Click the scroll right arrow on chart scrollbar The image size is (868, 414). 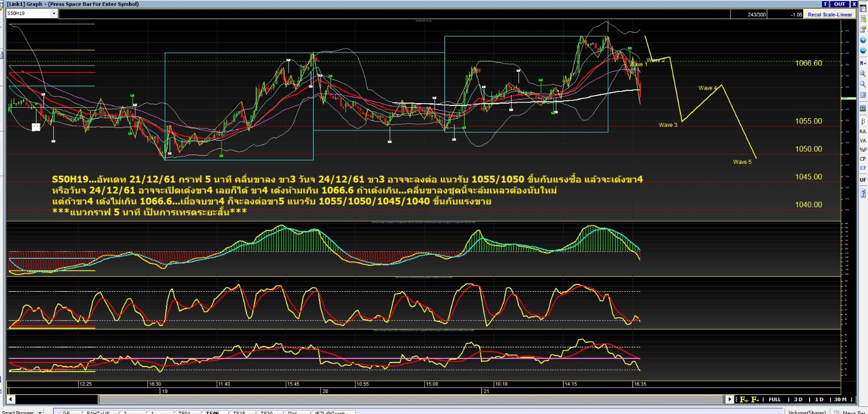point(730,400)
